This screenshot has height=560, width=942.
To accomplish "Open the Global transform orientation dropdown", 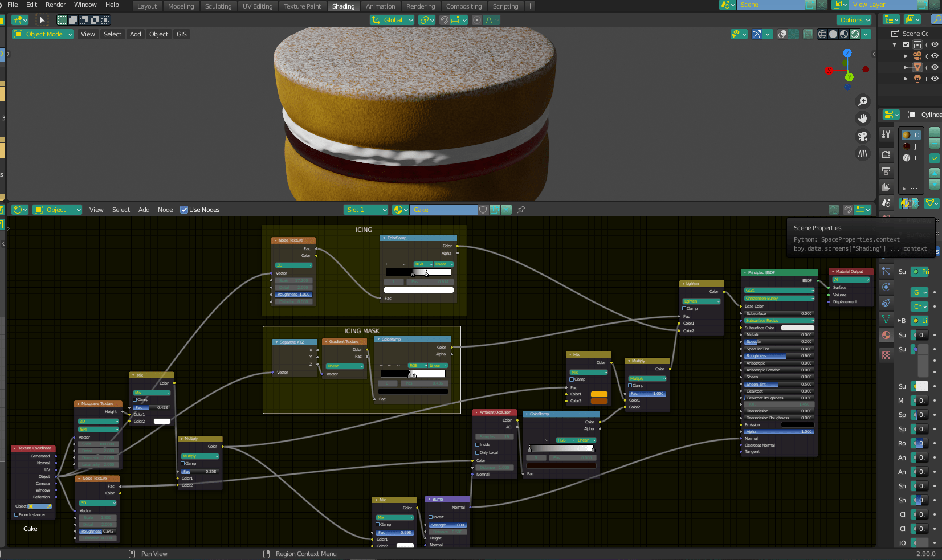I will 392,20.
